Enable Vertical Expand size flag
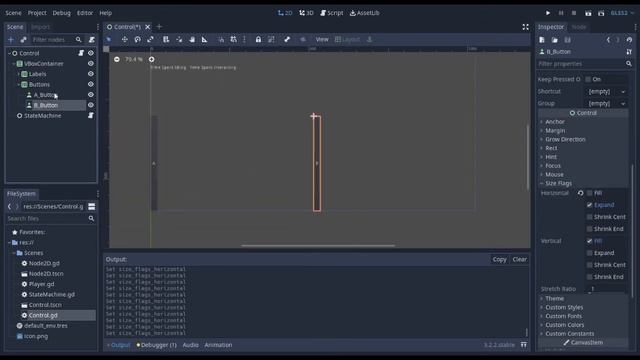Viewport: 640px width, 360px height. tap(589, 253)
